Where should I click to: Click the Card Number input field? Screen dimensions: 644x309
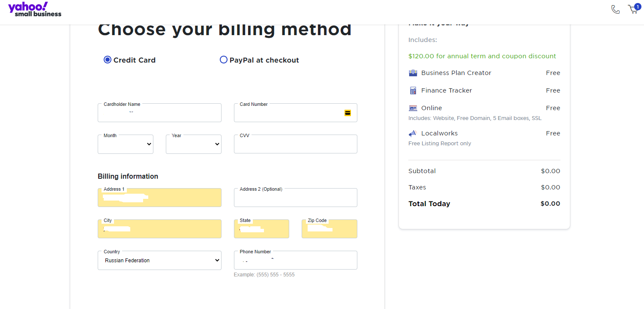pos(296,113)
